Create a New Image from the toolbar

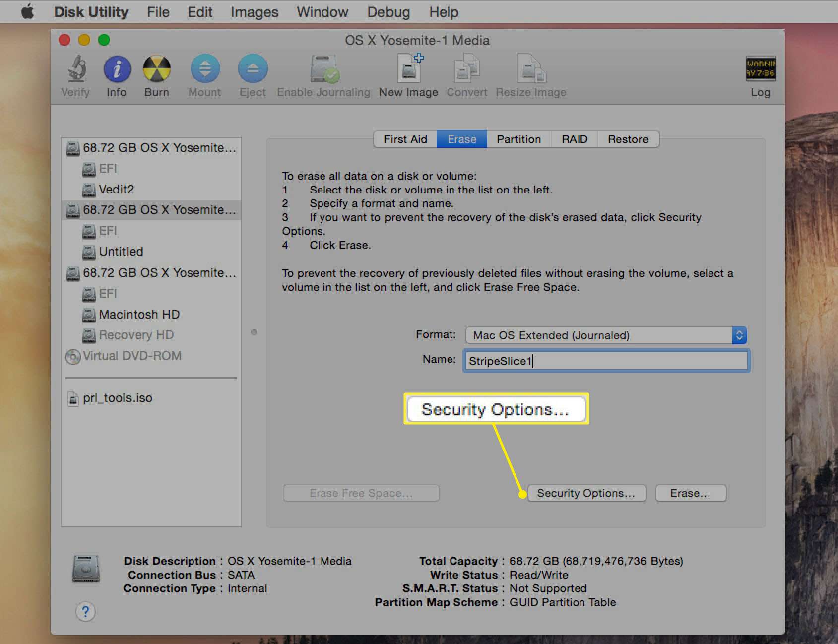tap(409, 69)
